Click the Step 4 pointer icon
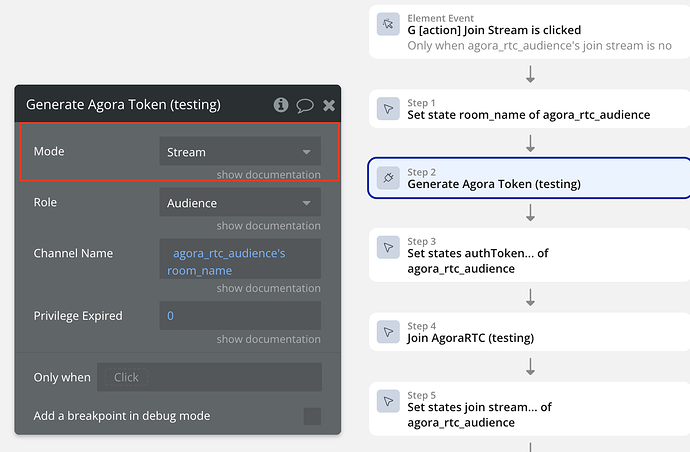Screen dimensions: 690x452 (x=388, y=331)
